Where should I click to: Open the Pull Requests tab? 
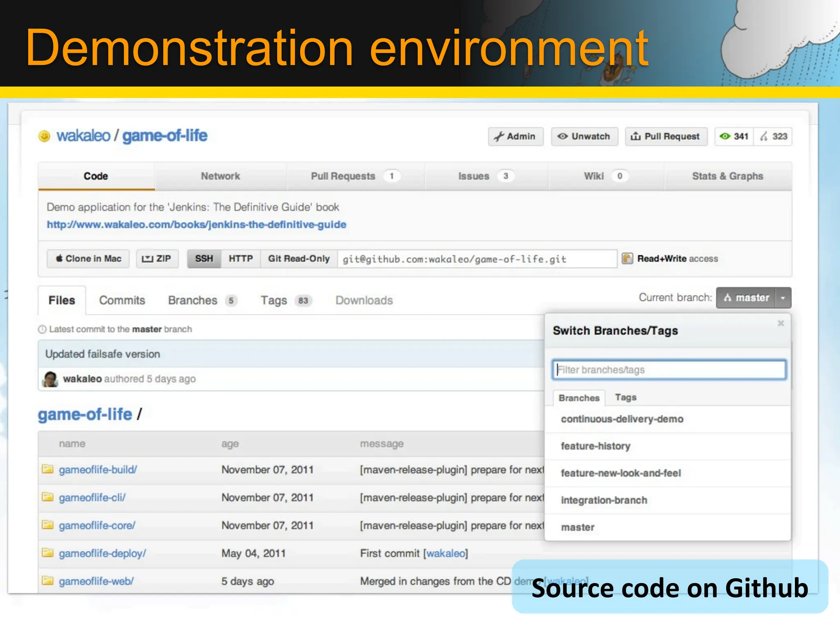(x=355, y=176)
